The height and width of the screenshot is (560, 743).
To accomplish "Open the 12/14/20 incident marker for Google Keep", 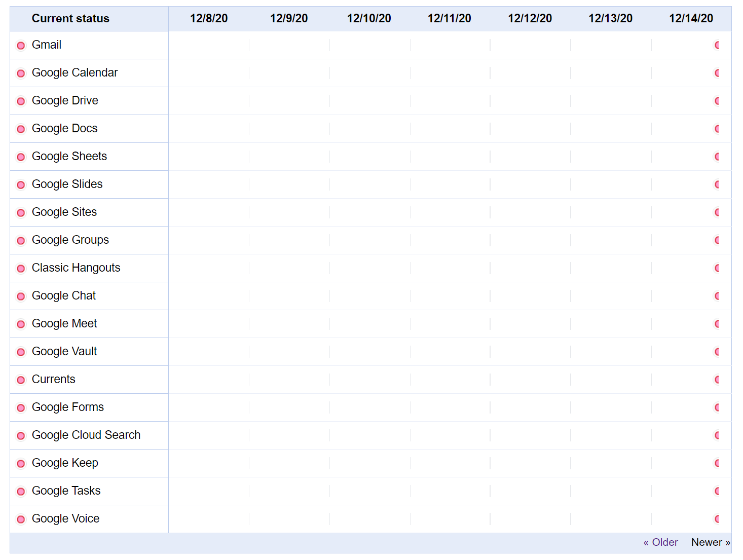I will click(x=717, y=463).
